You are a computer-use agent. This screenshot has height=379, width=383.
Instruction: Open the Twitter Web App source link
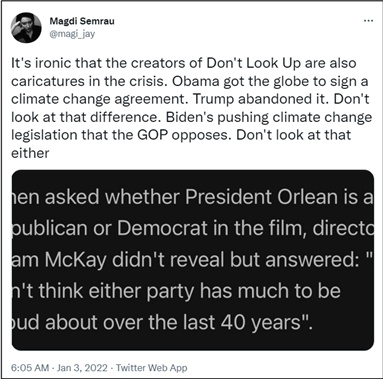coord(152,368)
